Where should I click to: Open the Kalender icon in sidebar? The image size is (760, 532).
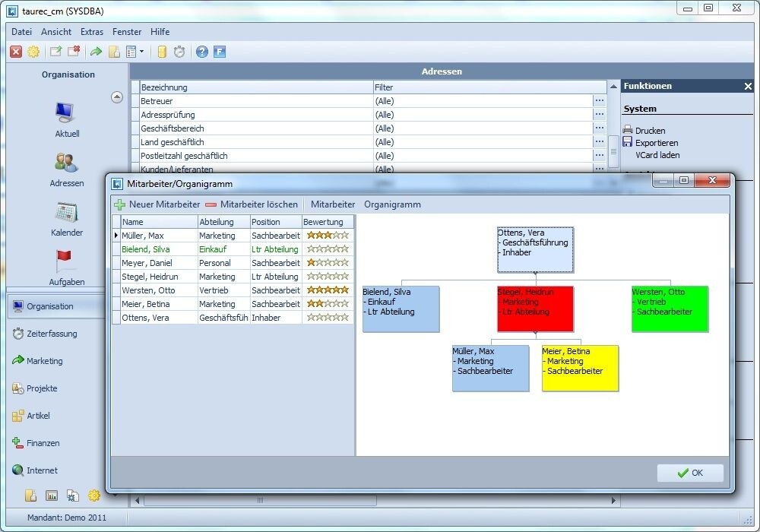(x=67, y=213)
